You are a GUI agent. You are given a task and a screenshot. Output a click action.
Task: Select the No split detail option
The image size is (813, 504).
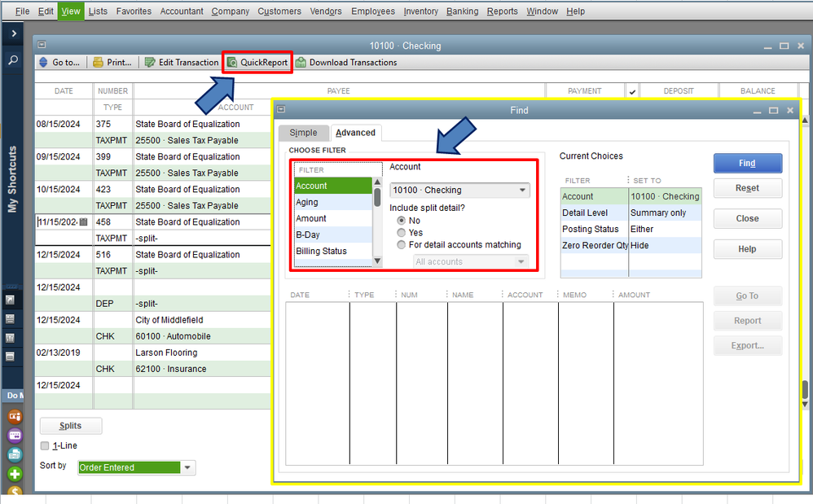point(402,221)
